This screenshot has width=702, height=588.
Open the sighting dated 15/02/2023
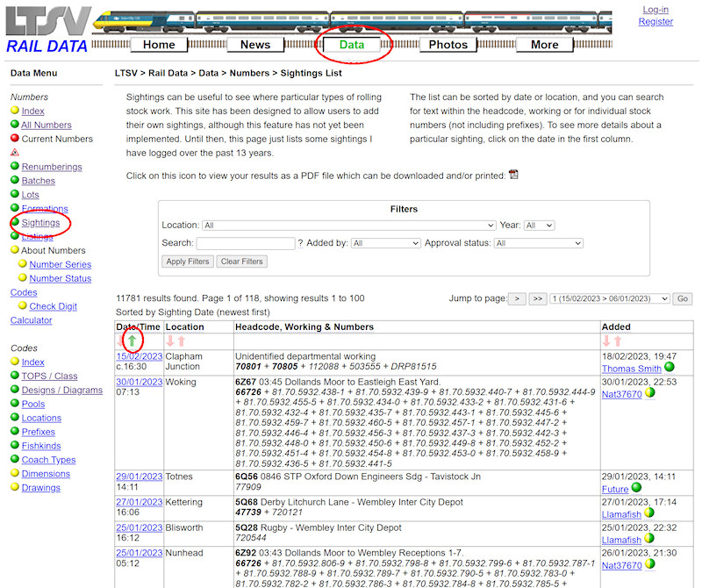(139, 357)
